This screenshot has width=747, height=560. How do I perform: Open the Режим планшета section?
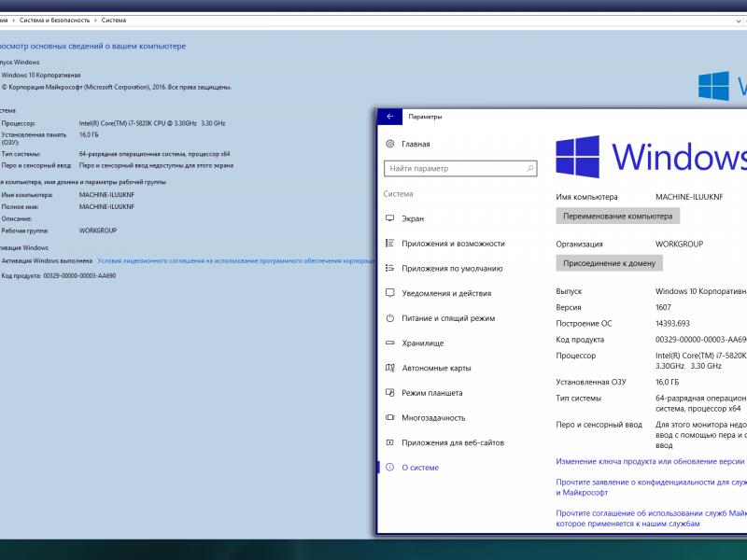tap(432, 393)
